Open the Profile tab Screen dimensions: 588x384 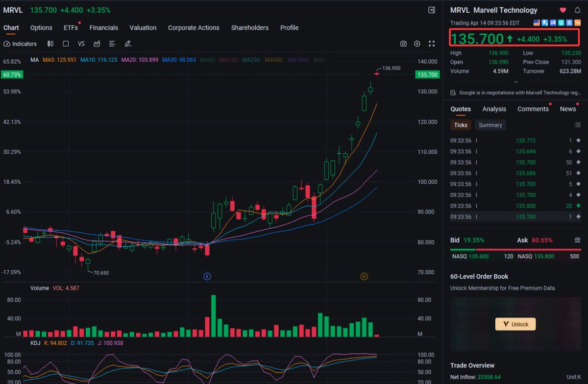tap(289, 28)
